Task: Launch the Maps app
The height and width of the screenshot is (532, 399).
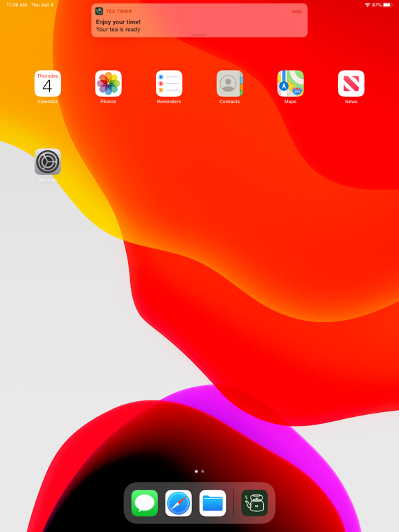Action: click(x=290, y=83)
